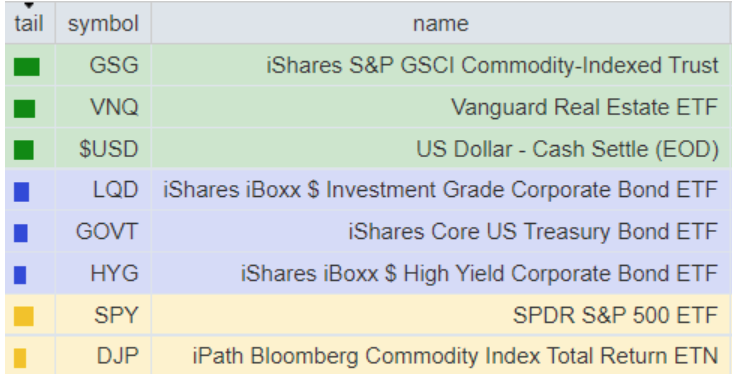Select iShares iBoxx $ High Yield Corporate Bond ETF
732x376 pixels.
click(x=479, y=273)
